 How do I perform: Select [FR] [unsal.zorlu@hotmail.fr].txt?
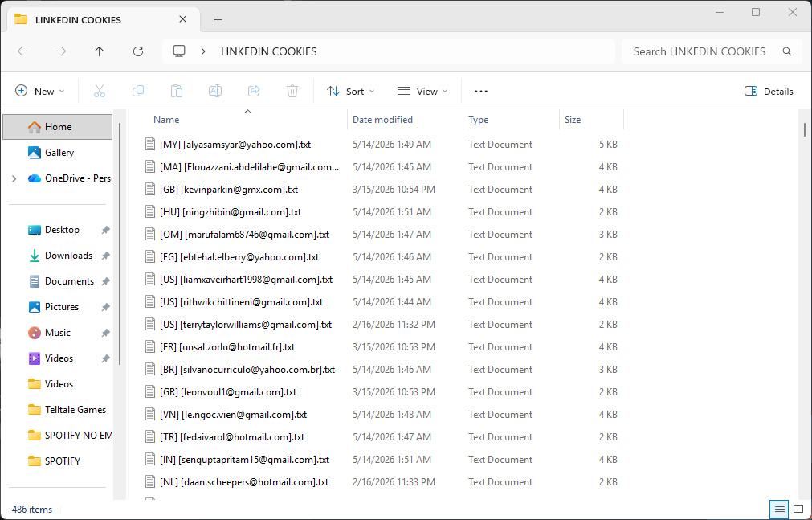(x=220, y=347)
